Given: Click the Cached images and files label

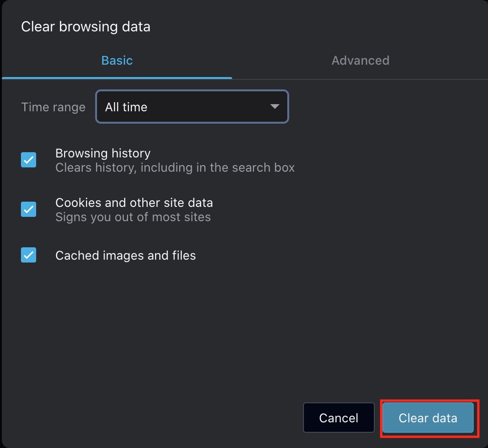Looking at the screenshot, I should click(126, 255).
